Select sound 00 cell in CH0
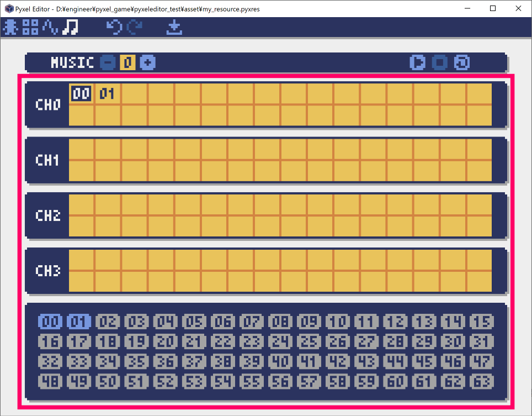The width and height of the screenshot is (532, 416). pos(82,93)
